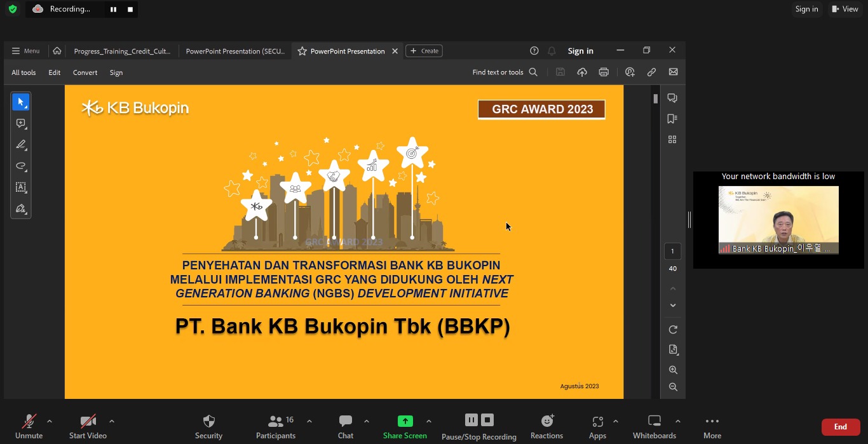Viewport: 868px width, 444px height.
Task: Zoom in on the PDF page
Action: (x=673, y=370)
